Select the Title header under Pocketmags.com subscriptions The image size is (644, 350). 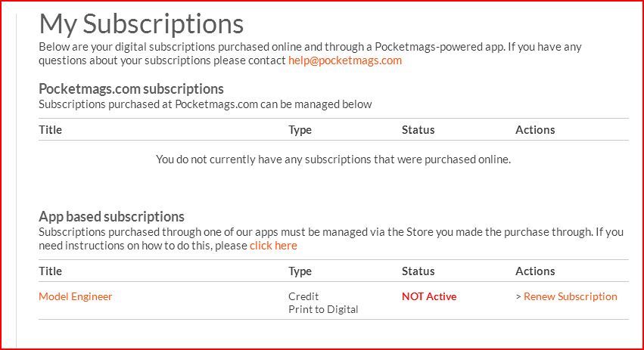click(x=50, y=130)
